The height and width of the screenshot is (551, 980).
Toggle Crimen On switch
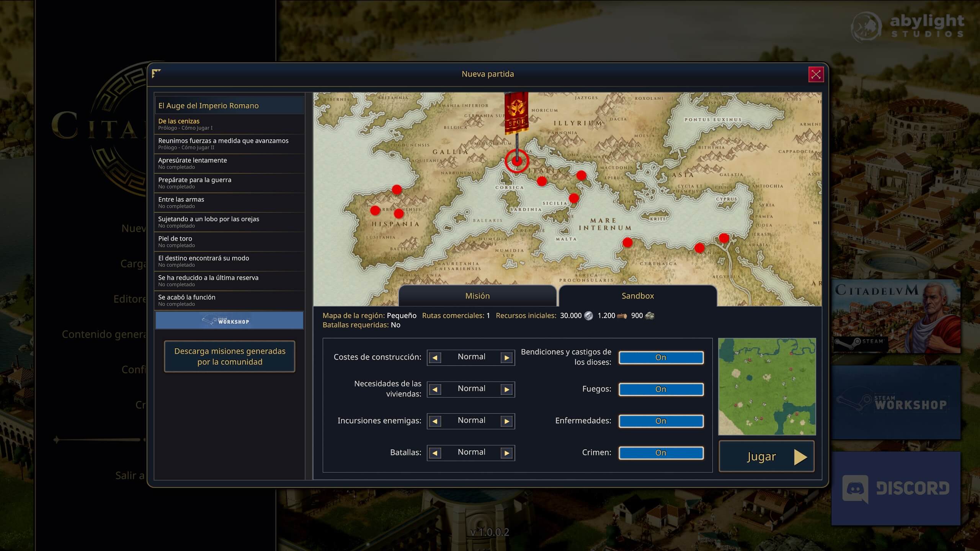tap(661, 453)
